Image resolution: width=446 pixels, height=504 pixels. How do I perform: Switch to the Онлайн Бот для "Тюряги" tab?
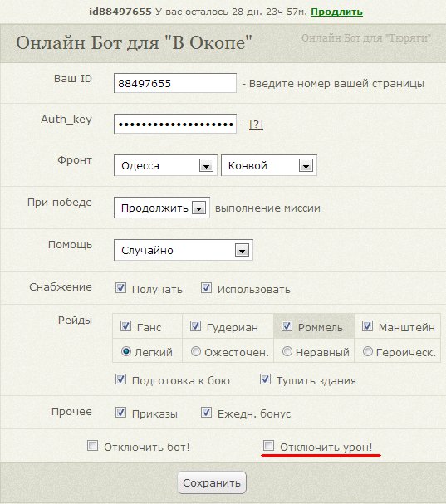click(366, 38)
